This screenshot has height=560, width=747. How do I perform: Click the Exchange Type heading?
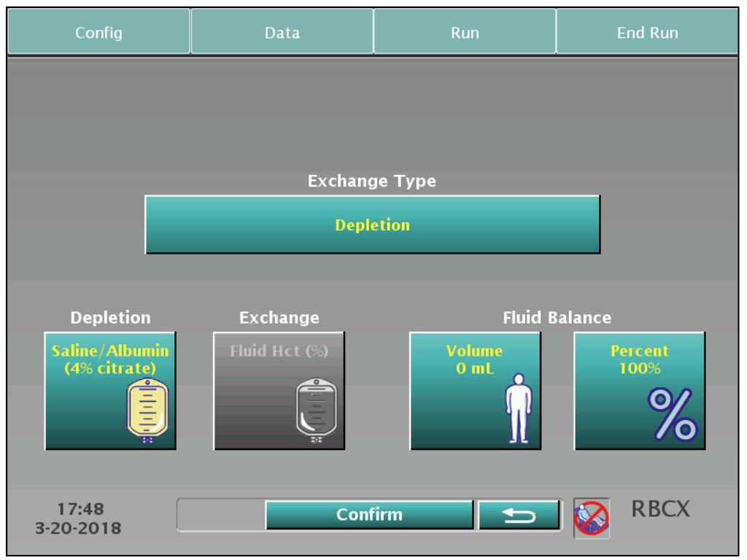(371, 181)
